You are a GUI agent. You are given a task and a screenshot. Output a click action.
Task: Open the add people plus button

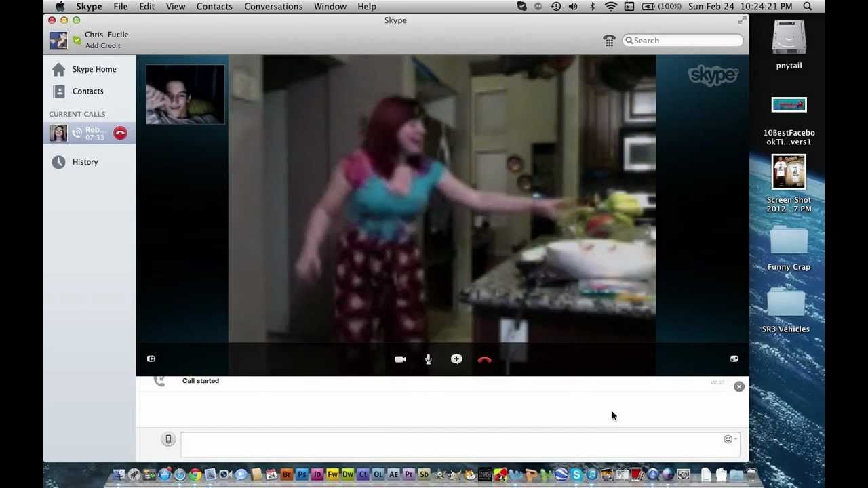click(x=456, y=359)
